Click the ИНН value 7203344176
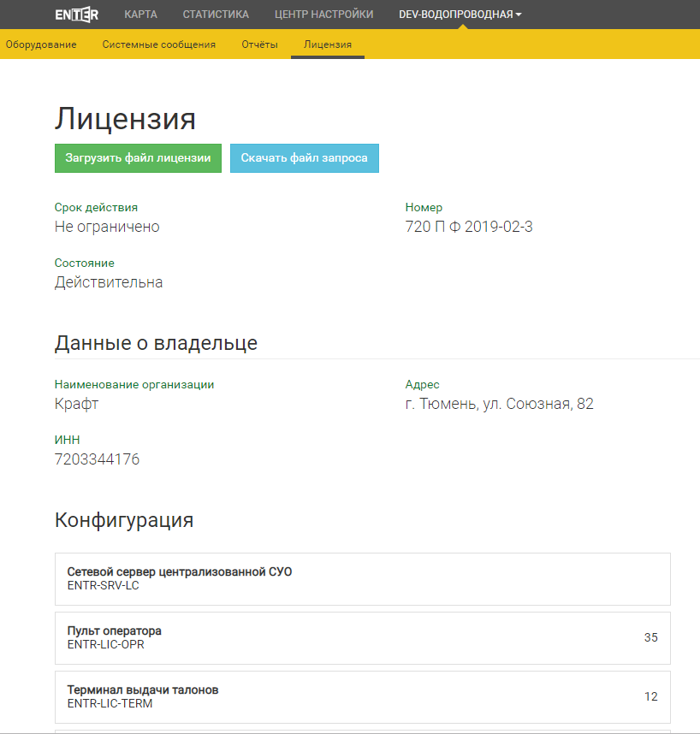 click(97, 459)
